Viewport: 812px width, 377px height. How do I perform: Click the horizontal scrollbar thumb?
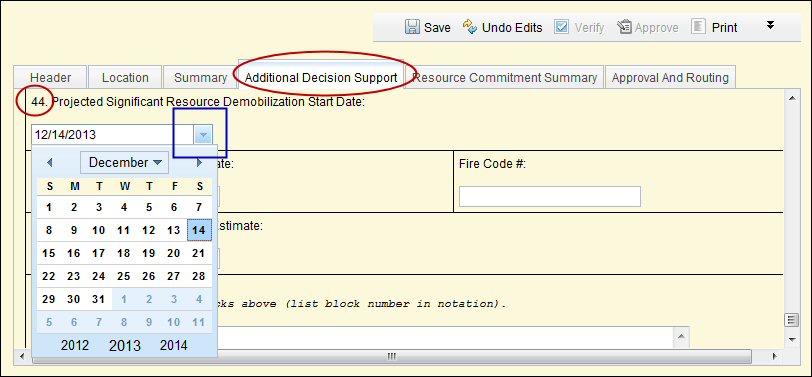pos(392,356)
